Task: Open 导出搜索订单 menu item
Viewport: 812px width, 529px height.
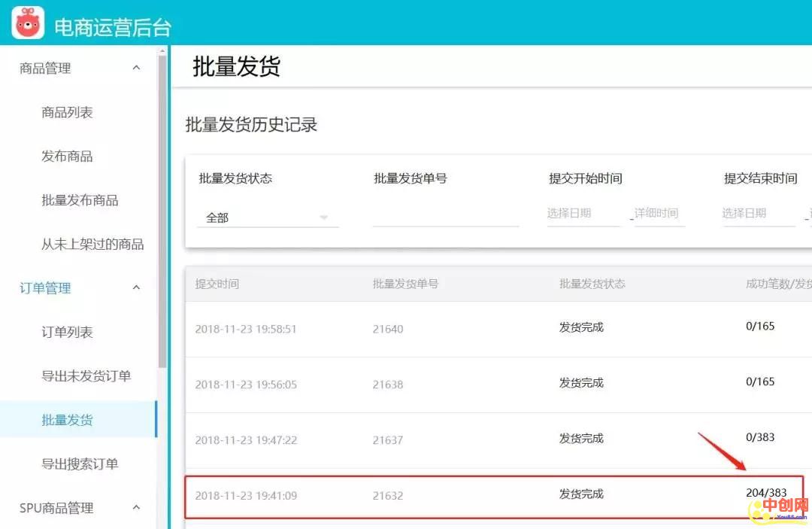Action: [80, 464]
